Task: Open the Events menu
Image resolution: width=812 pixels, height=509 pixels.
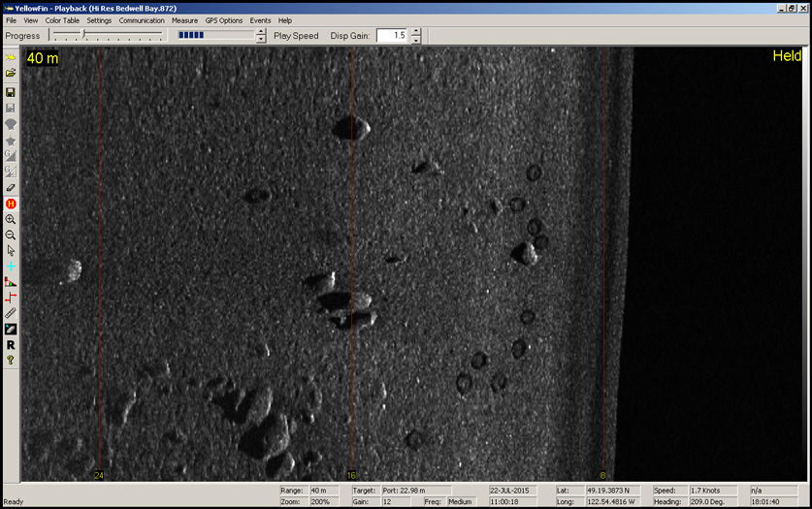Action: pyautogui.click(x=260, y=20)
